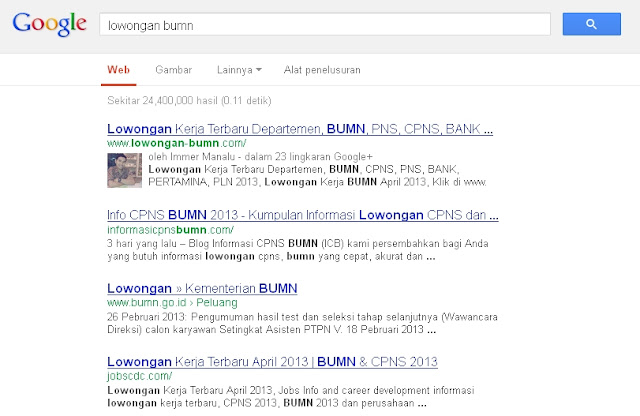Select the Web tab

click(x=118, y=70)
